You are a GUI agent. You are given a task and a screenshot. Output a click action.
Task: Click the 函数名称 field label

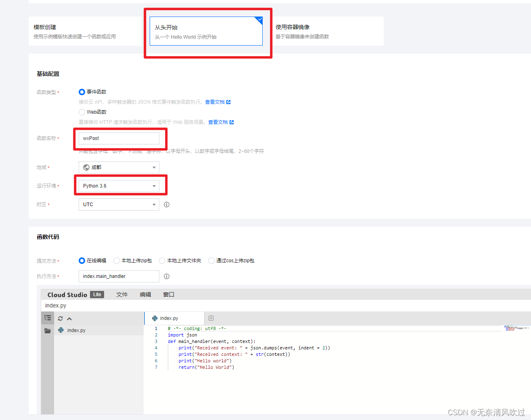coord(46,138)
